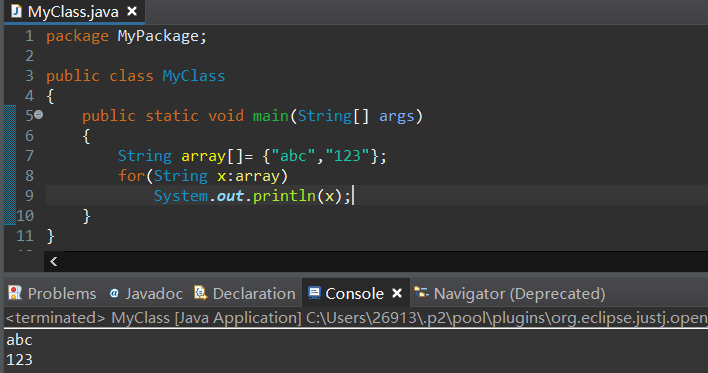The width and height of the screenshot is (708, 373).
Task: Click the 'for' keyword on line 8
Action: 131,176
